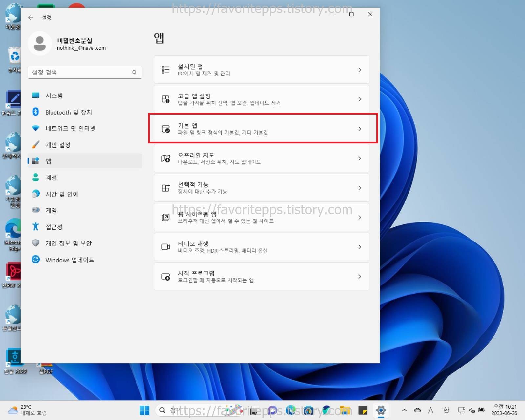Toggle the A input mode tray indicator
The image size is (525, 420).
pos(430,410)
